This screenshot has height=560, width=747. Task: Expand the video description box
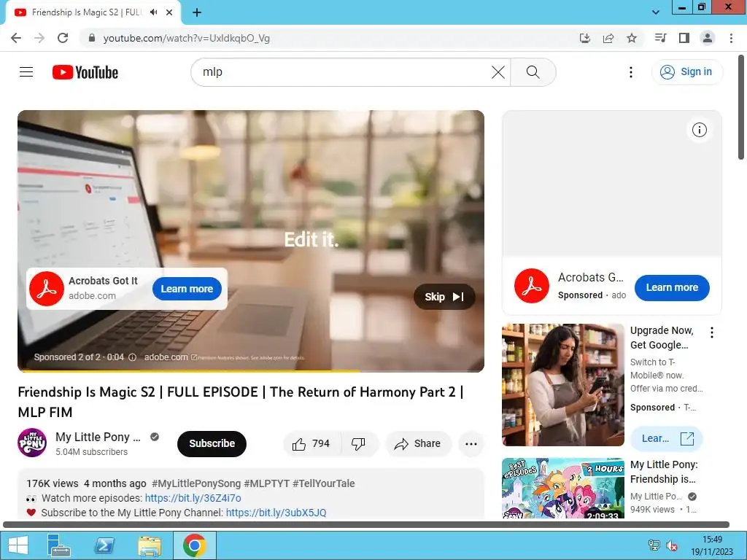(x=251, y=494)
